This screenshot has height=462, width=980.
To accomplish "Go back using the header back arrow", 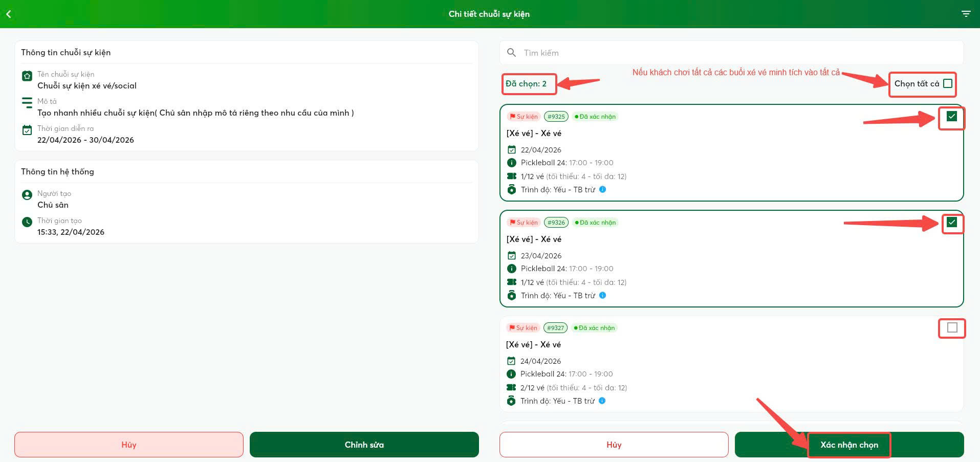I will (9, 14).
